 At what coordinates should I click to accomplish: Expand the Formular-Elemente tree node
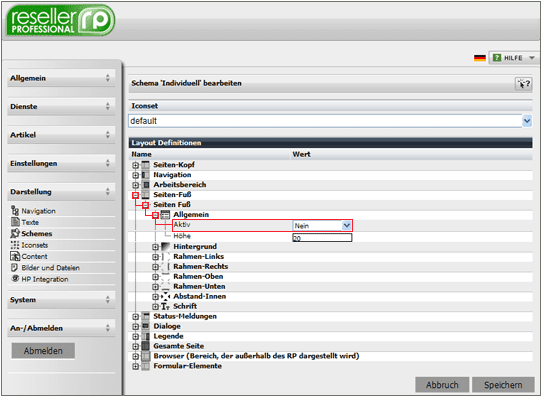point(136,366)
